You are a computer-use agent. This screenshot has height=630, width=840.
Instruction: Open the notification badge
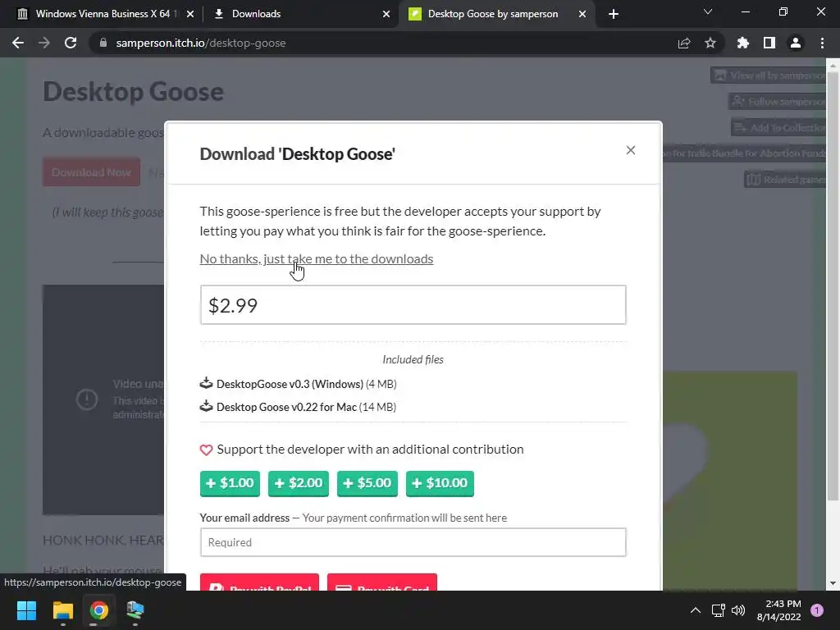[x=817, y=610]
